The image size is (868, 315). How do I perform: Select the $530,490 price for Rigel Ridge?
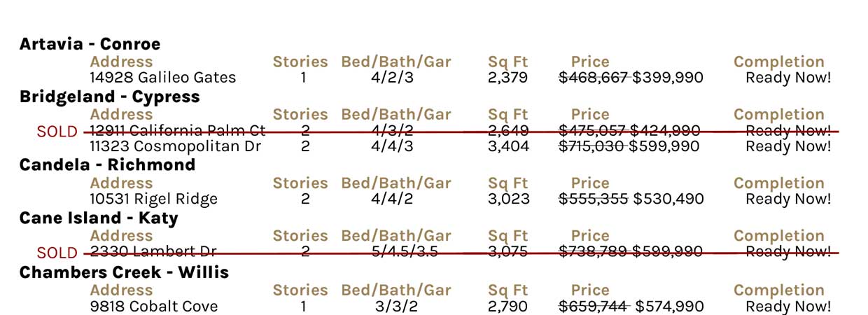(x=668, y=199)
